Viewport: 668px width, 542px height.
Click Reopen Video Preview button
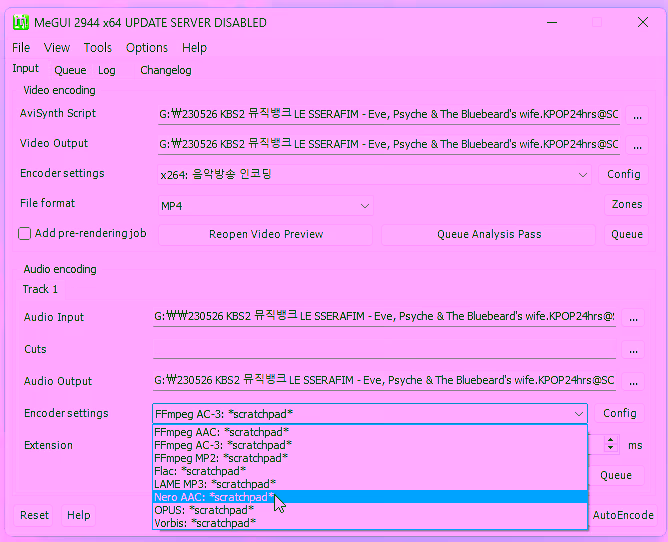265,234
